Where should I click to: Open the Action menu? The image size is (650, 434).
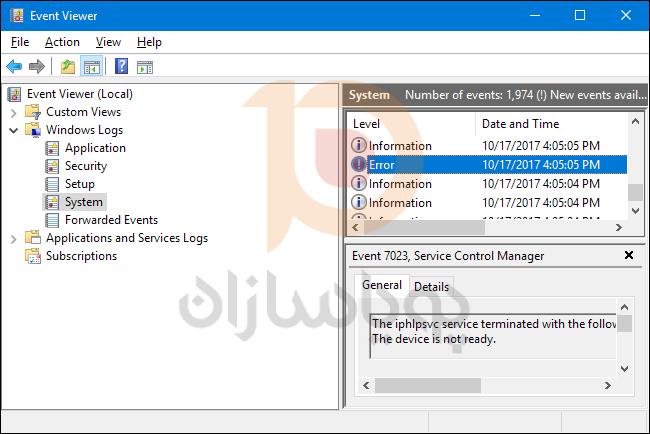(x=62, y=42)
